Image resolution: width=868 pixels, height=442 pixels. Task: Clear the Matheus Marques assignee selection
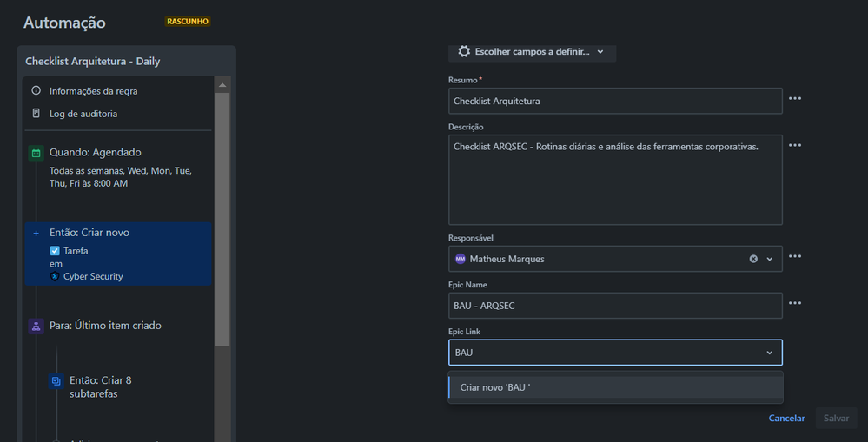753,259
